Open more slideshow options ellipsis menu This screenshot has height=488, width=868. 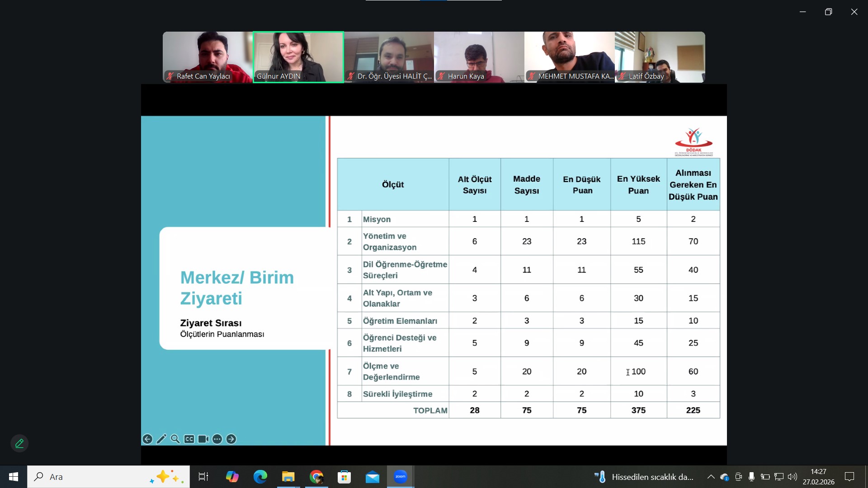click(x=217, y=439)
